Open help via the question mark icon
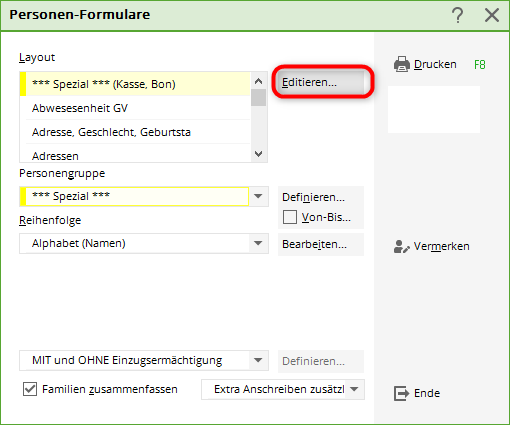The width and height of the screenshot is (510, 425). point(458,15)
